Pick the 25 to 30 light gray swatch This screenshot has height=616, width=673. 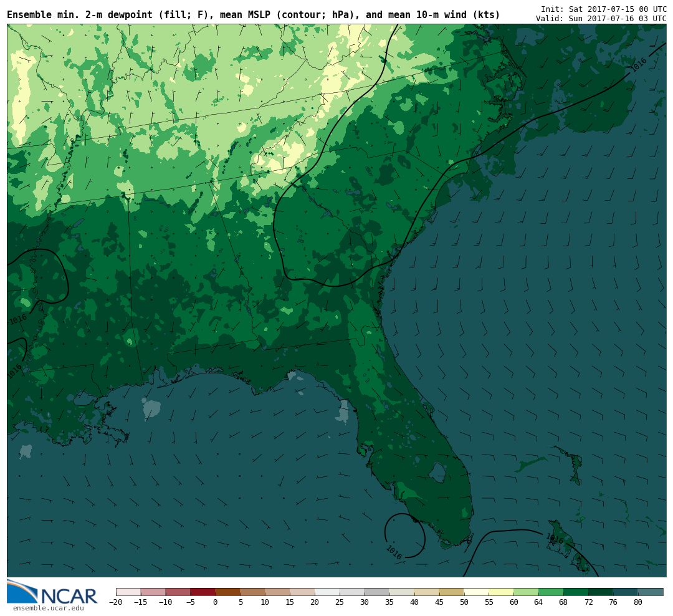(352, 592)
